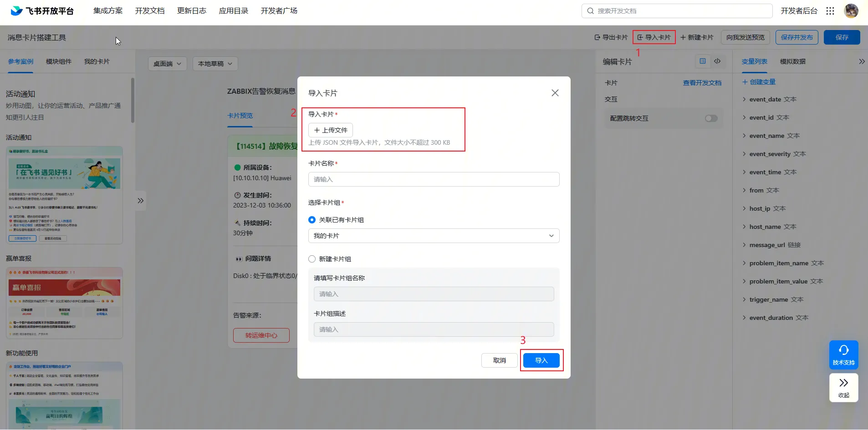Click the 卡片名称 input field
Screen dimensions: 868x430
(434, 179)
